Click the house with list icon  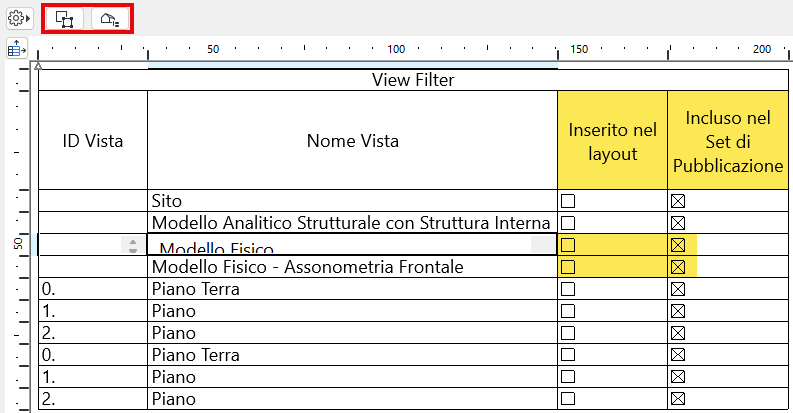pos(109,19)
